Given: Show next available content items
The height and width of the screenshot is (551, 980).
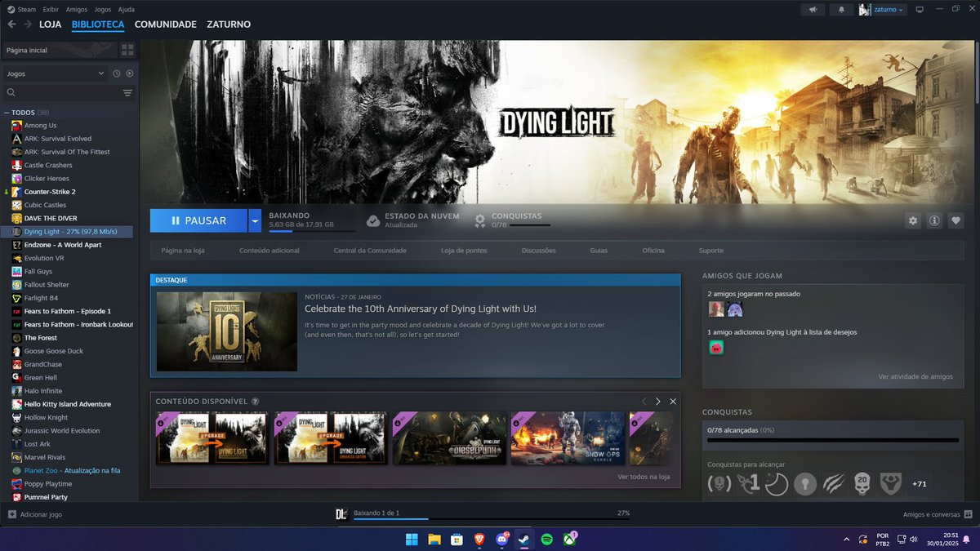Looking at the screenshot, I should [658, 402].
